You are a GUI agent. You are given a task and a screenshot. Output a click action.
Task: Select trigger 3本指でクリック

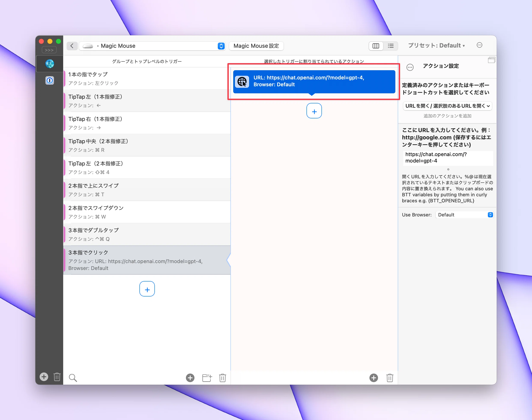pos(147,260)
